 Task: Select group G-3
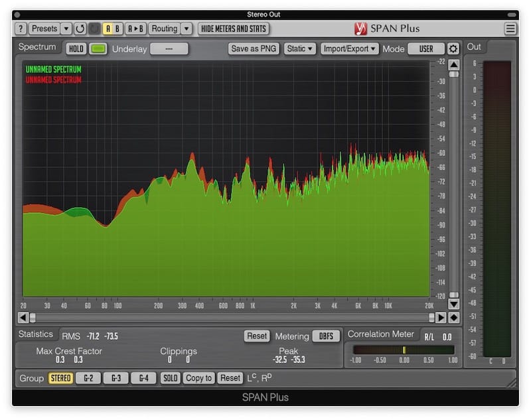(115, 378)
